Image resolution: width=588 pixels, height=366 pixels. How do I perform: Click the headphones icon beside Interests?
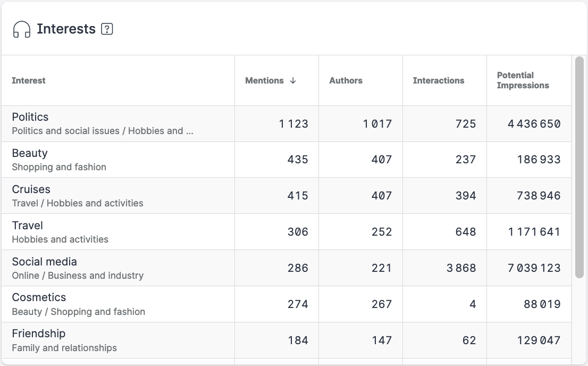click(x=22, y=29)
